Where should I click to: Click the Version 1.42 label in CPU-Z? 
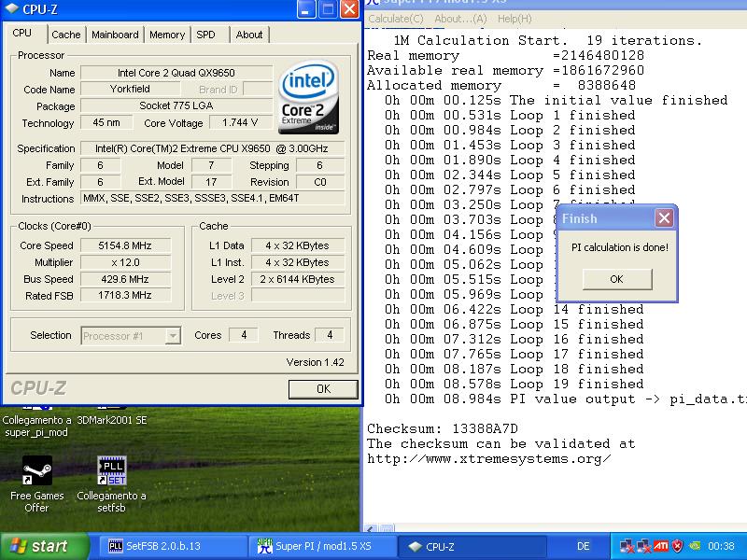coord(315,362)
